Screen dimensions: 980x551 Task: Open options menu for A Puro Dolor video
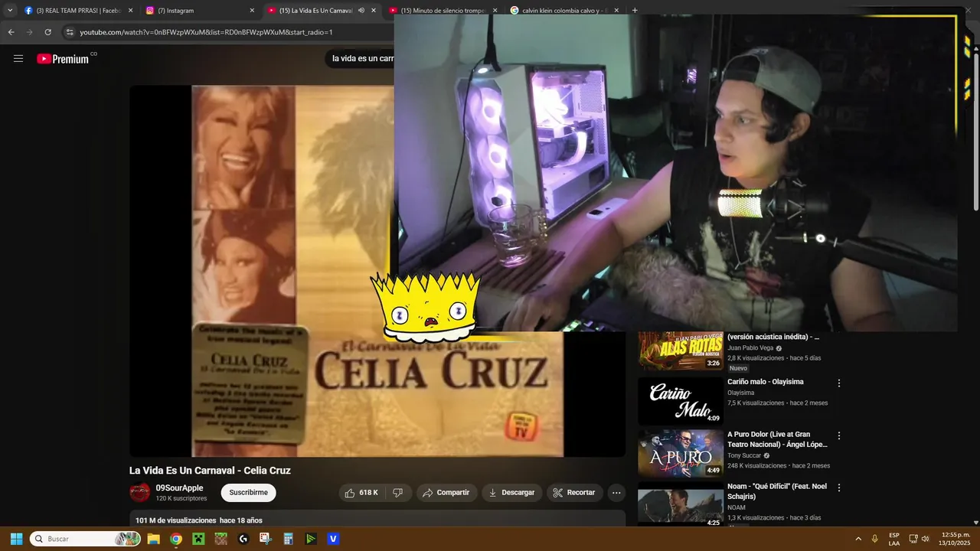point(839,435)
